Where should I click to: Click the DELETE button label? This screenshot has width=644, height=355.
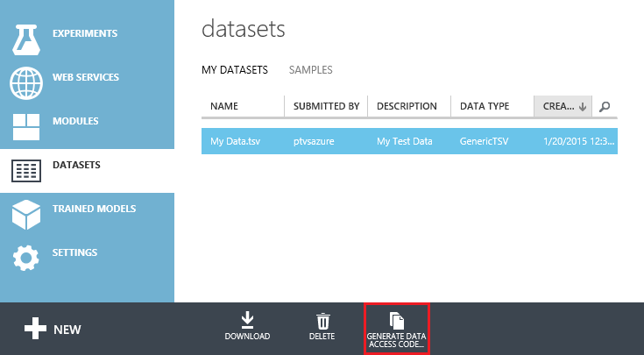322,336
